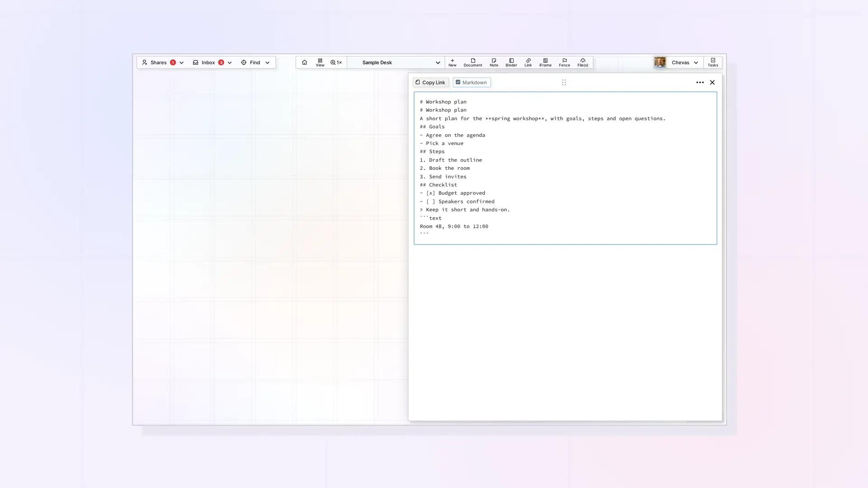868x488 pixels.
Task: Open the Chevas account dropdown
Action: 685,62
